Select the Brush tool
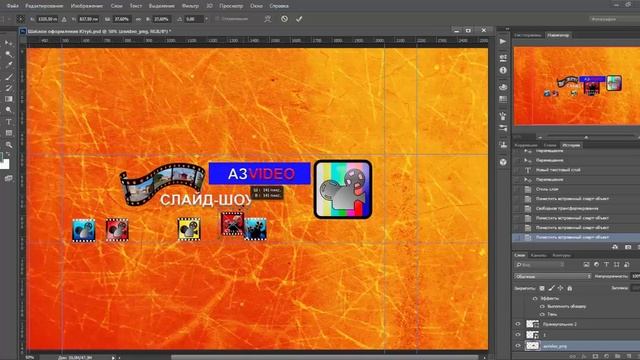This screenshot has width=640, height=360. pyautogui.click(x=8, y=77)
